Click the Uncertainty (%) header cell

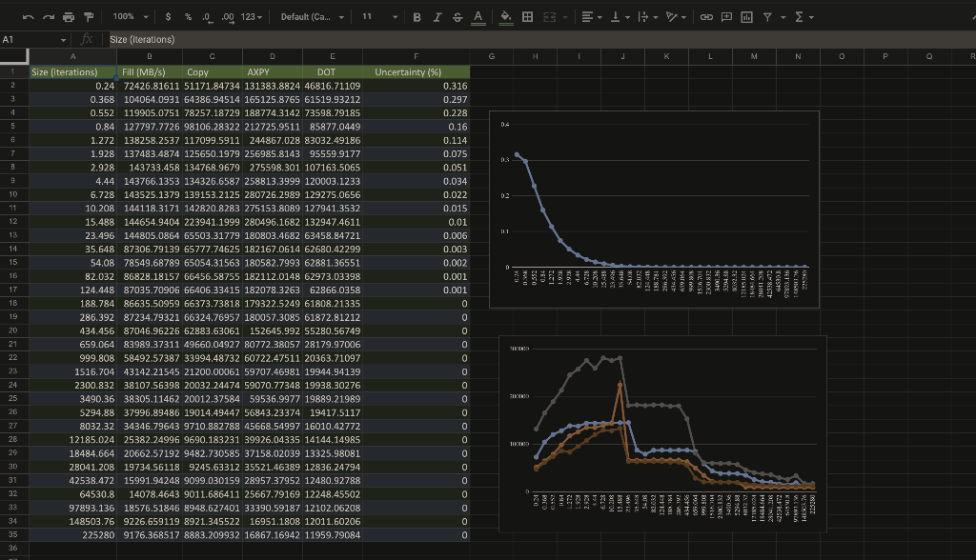click(x=409, y=71)
